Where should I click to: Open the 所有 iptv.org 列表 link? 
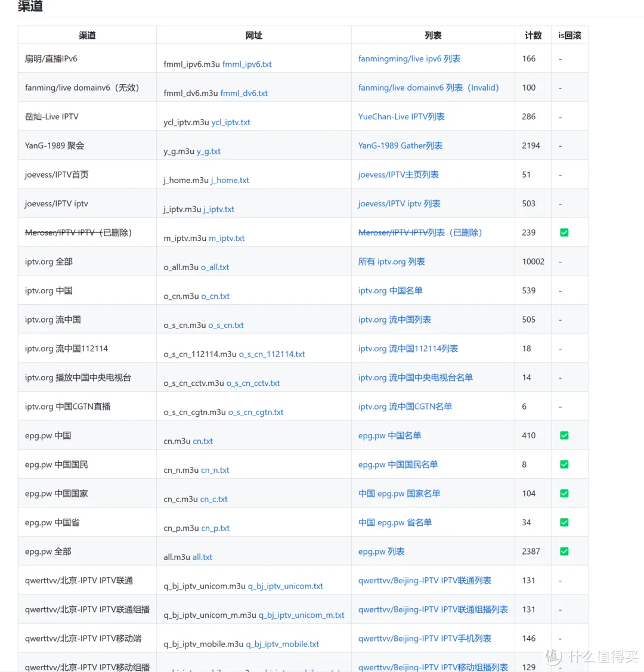pyautogui.click(x=392, y=262)
